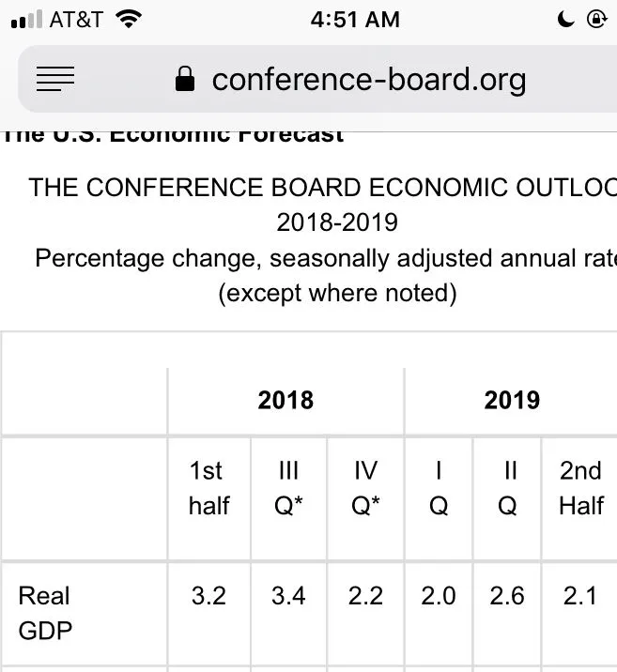Tap the Wi-Fi status icon

(x=130, y=19)
